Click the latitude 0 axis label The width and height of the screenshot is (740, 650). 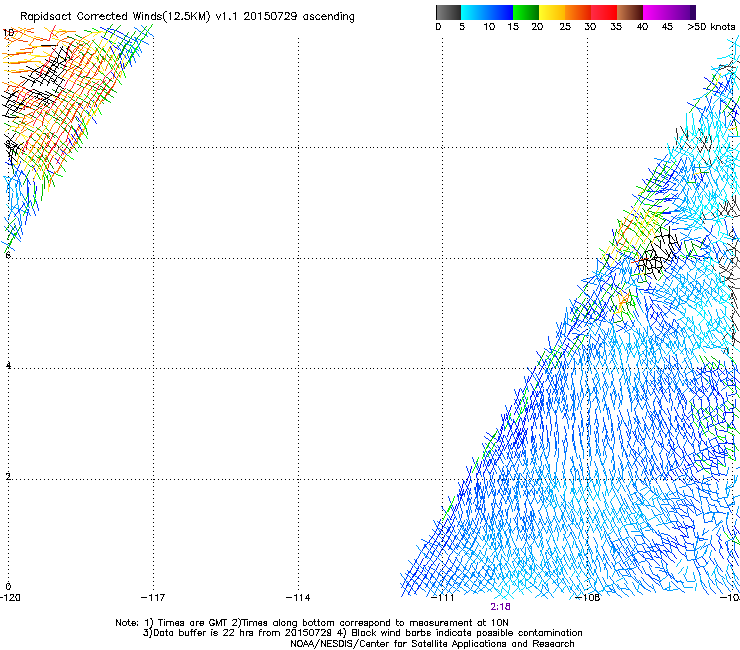(x=8, y=587)
